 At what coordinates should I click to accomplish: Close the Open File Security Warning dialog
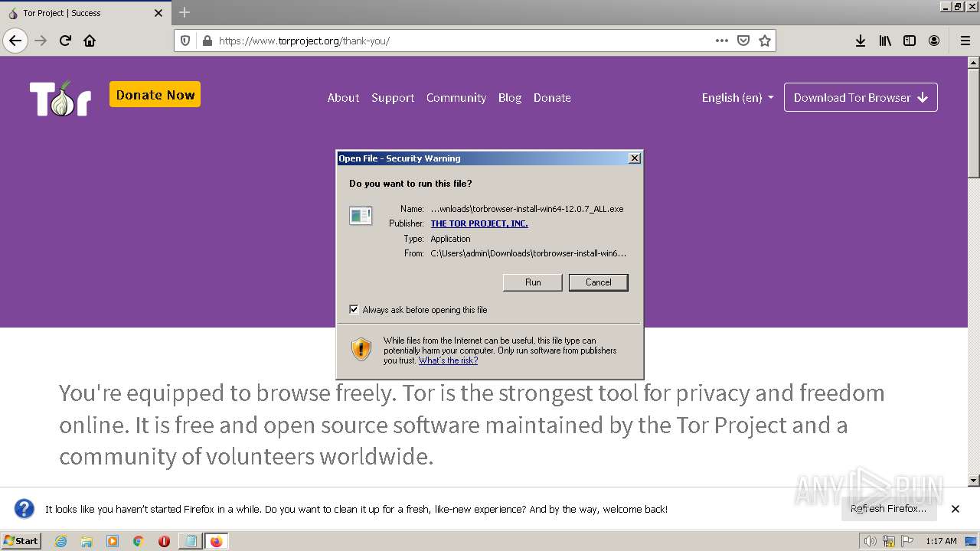634,158
